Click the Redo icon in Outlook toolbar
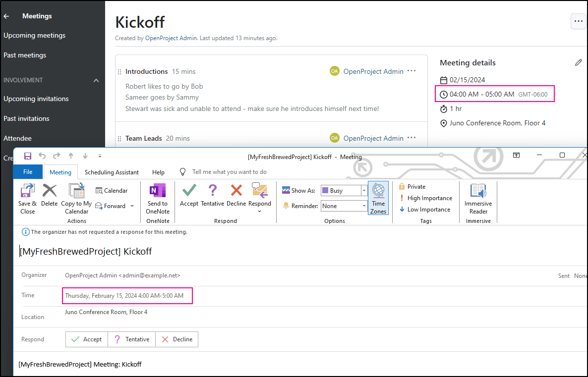This screenshot has width=588, height=377. [56, 156]
